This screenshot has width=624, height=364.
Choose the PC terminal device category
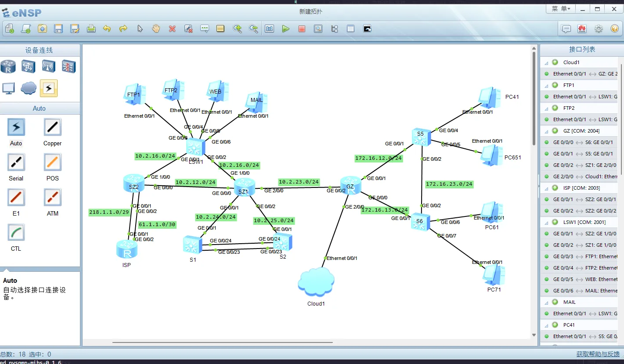pos(8,88)
